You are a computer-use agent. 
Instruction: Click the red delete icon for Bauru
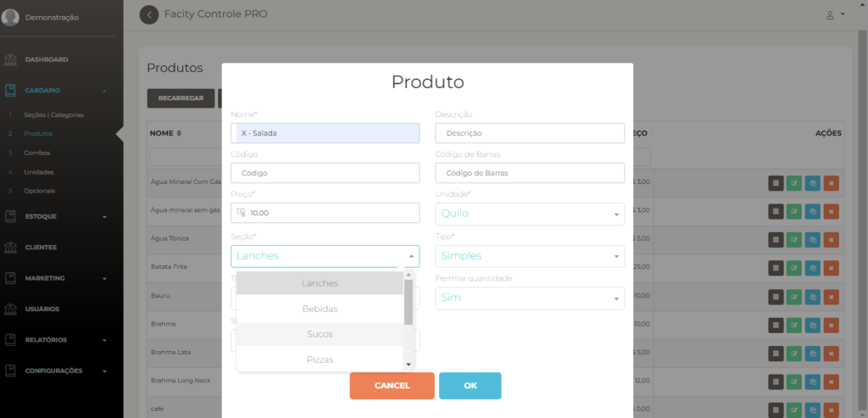831,296
